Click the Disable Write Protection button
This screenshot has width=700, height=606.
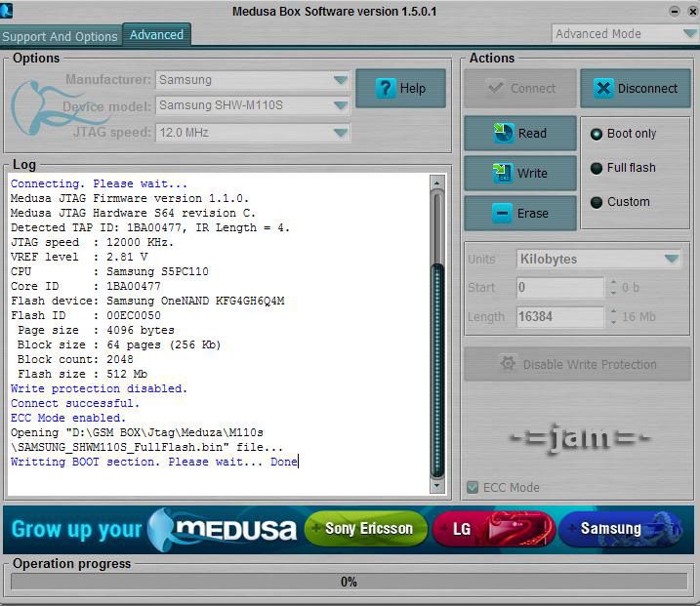[x=577, y=364]
